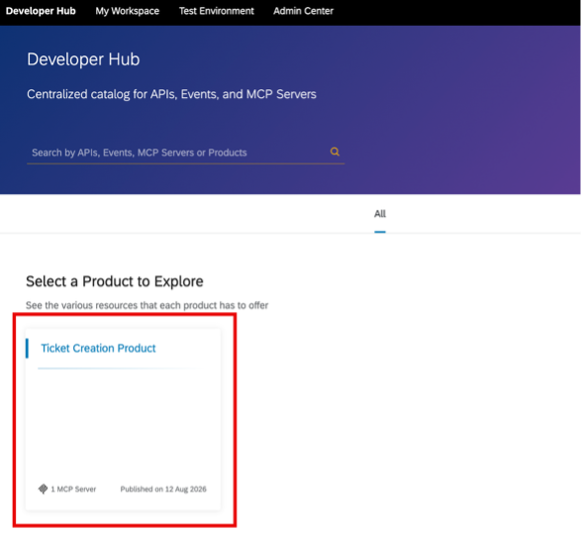583x534 pixels.
Task: Click 'See the various resources' description text
Action: coord(147,305)
